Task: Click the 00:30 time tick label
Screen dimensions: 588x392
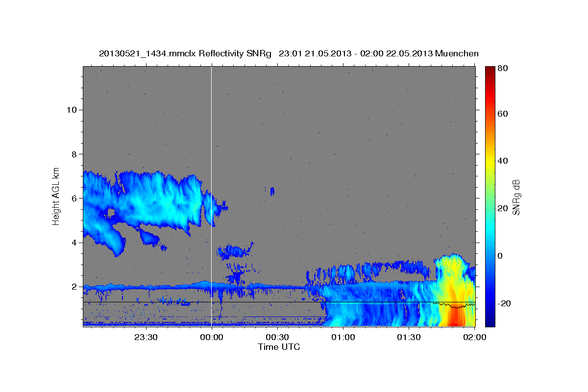Action: (277, 337)
